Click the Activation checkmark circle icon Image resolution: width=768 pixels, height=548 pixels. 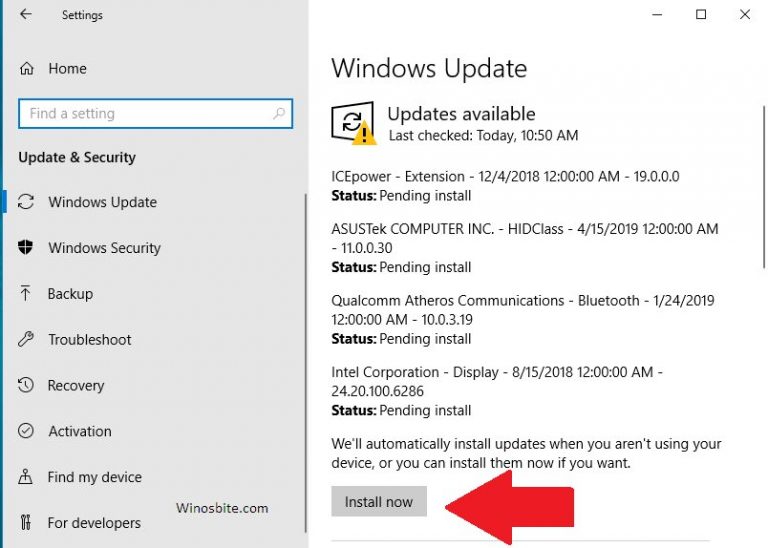[x=27, y=432]
